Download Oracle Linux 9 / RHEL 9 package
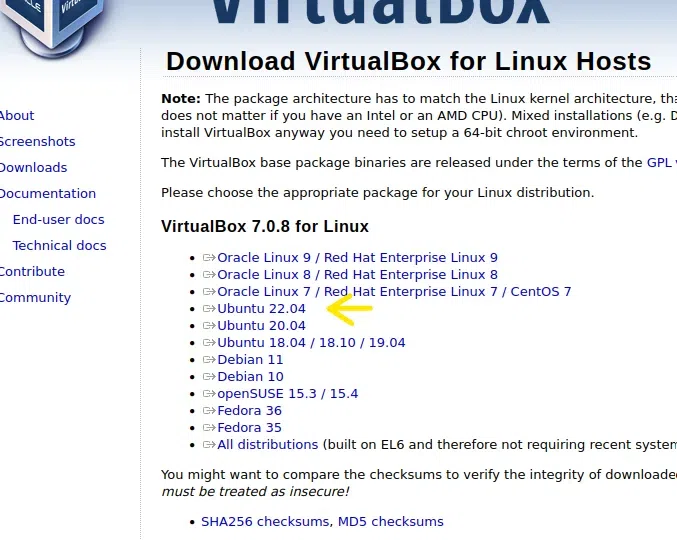The width and height of the screenshot is (677, 540). [357, 258]
